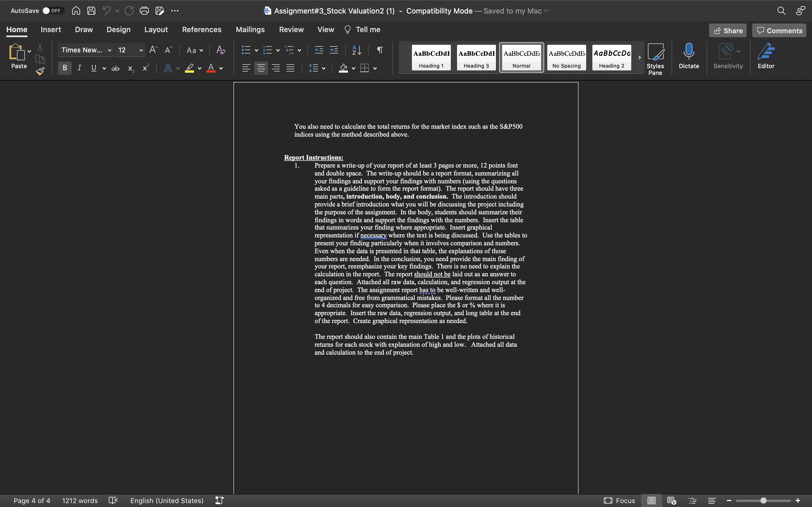The width and height of the screenshot is (812, 507).
Task: Click the Clear Formatting icon
Action: 220,50
